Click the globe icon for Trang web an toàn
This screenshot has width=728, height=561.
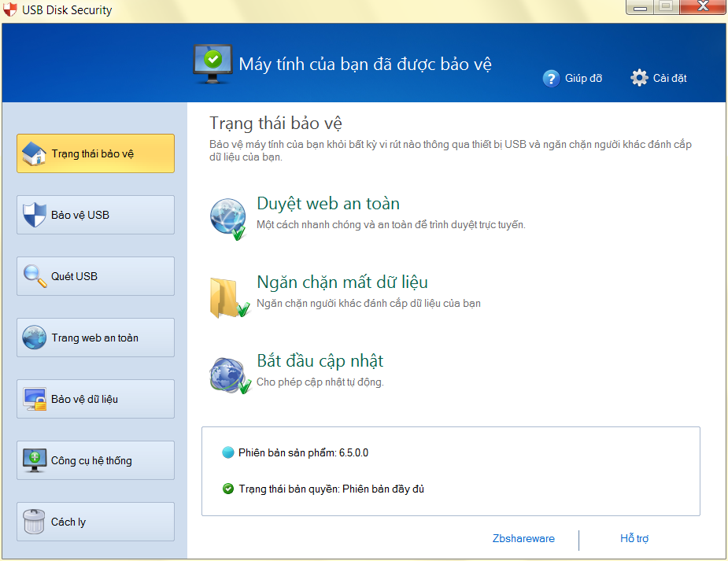point(35,338)
